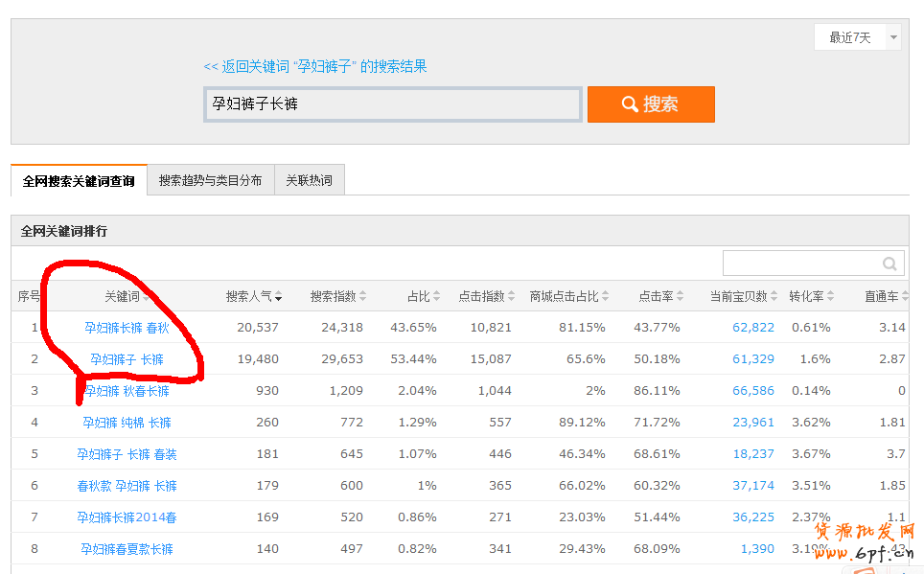Click the magnifier icon in table filter box
The image size is (924, 574).
click(889, 264)
